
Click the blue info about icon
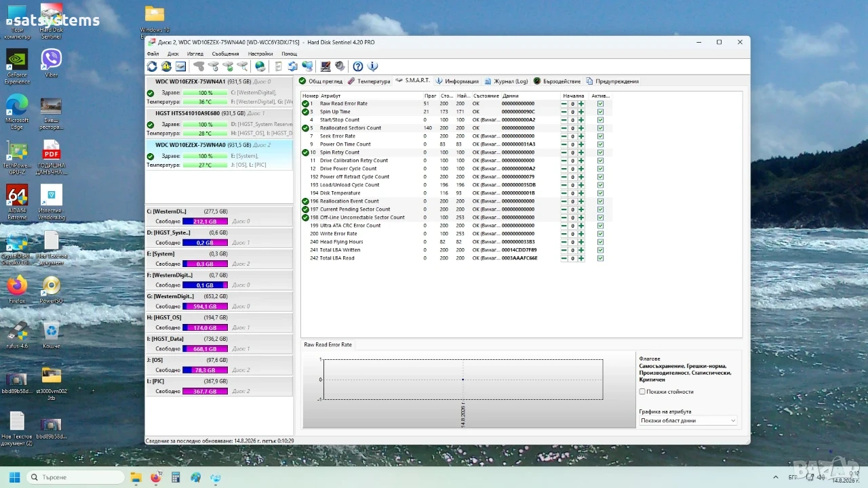coord(372,66)
